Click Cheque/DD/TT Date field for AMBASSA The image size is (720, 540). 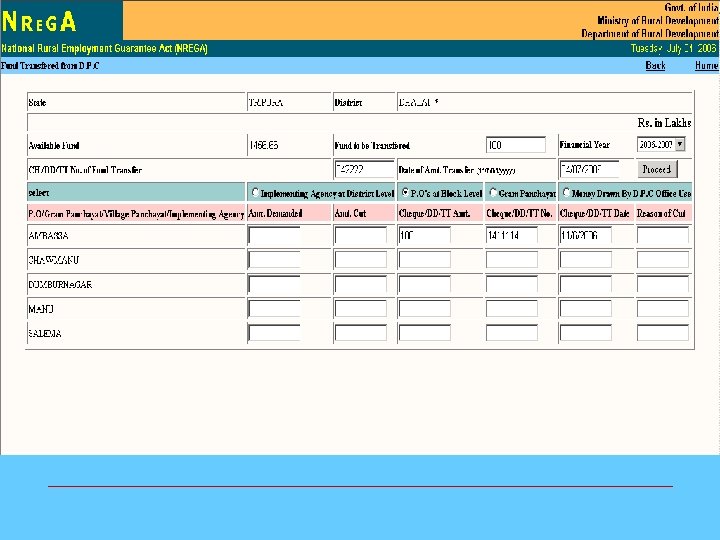[585, 236]
